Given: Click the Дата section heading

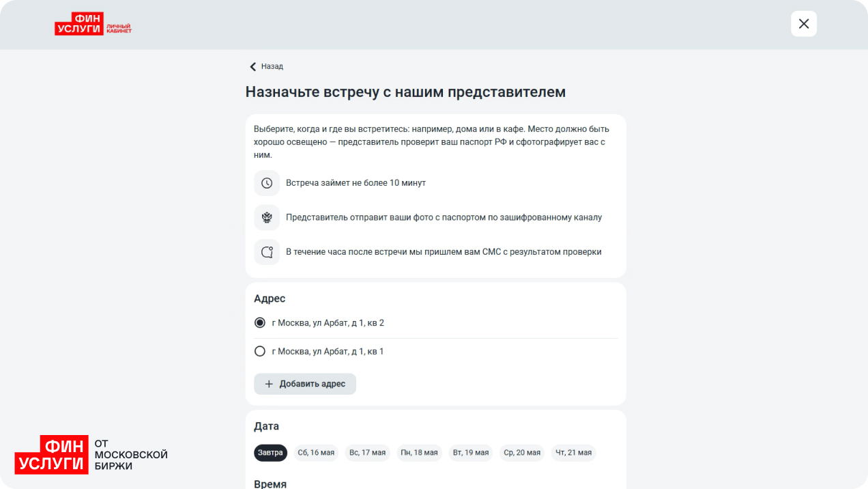Looking at the screenshot, I should (x=266, y=426).
